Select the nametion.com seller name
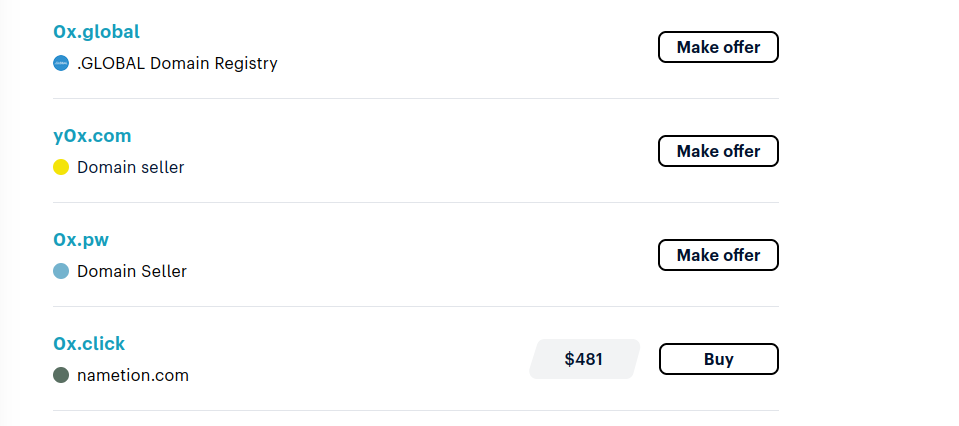The width and height of the screenshot is (959, 426). click(x=133, y=375)
